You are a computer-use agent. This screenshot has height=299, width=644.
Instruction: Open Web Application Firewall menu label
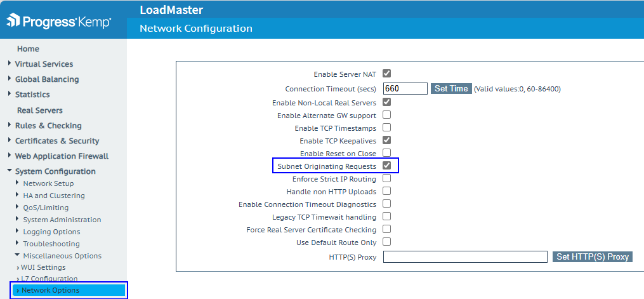(62, 156)
